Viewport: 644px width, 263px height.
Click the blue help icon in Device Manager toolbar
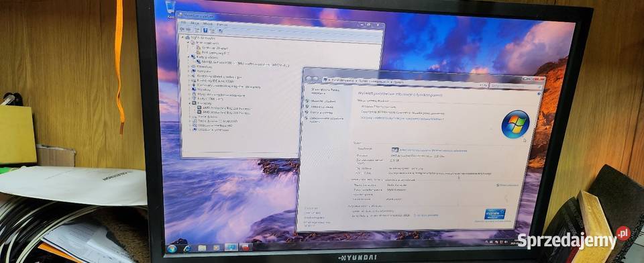click(x=205, y=30)
